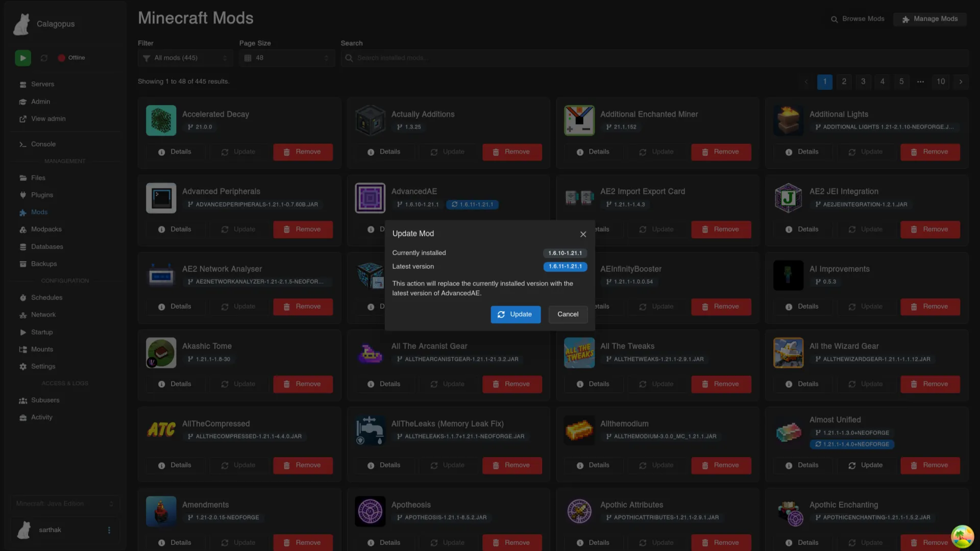The width and height of the screenshot is (980, 551).
Task: Expand the Page Size 48 dropdown
Action: [286, 58]
